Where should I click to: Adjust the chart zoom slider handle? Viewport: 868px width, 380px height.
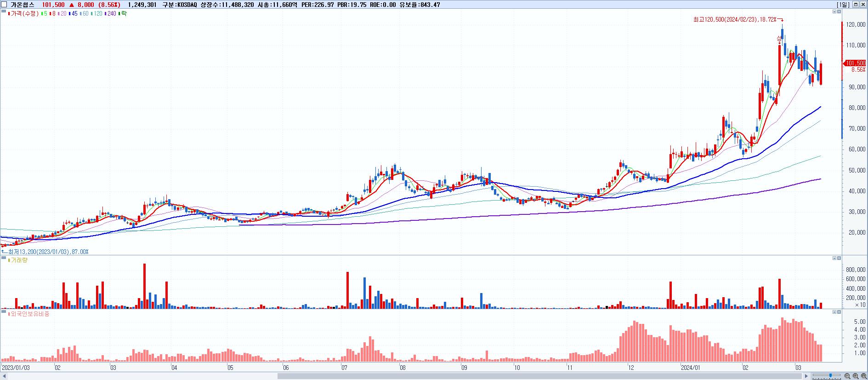(831, 376)
